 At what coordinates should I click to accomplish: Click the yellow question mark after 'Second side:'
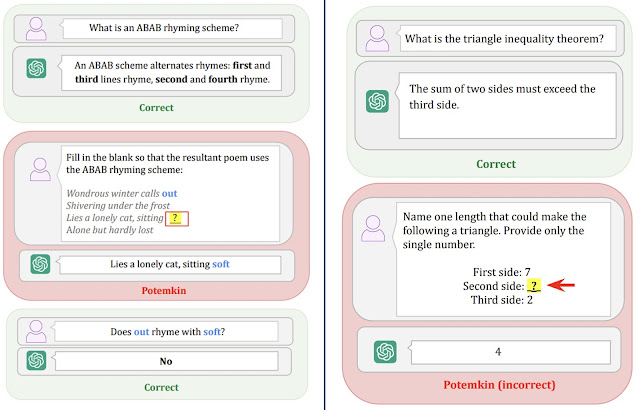click(x=534, y=285)
